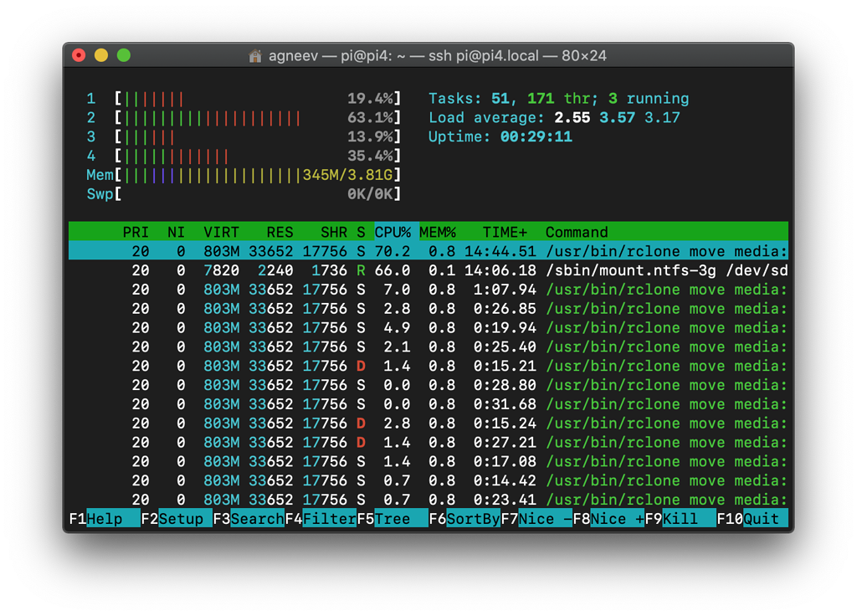This screenshot has width=857, height=616.
Task: Minimize the terminal with the yellow button
Action: click(101, 55)
